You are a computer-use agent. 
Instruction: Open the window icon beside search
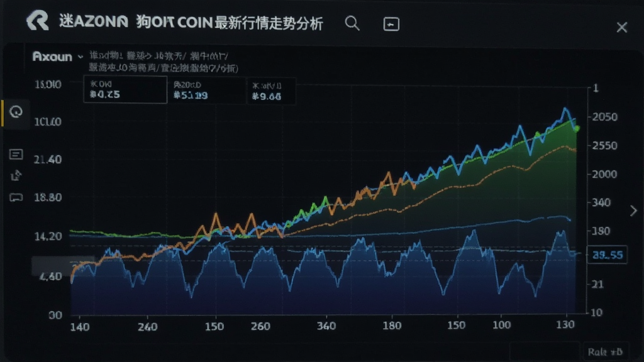[x=391, y=24]
